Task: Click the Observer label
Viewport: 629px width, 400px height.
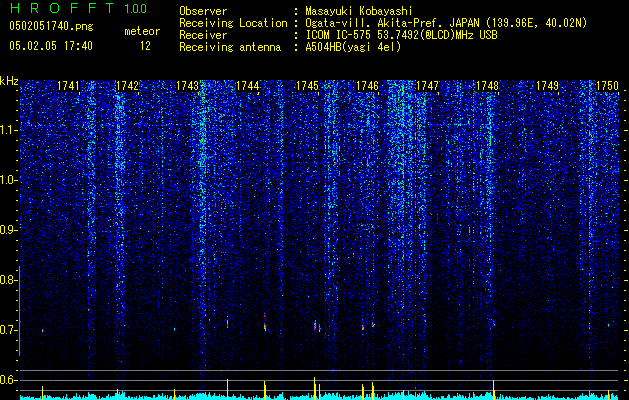Action: click(x=203, y=11)
